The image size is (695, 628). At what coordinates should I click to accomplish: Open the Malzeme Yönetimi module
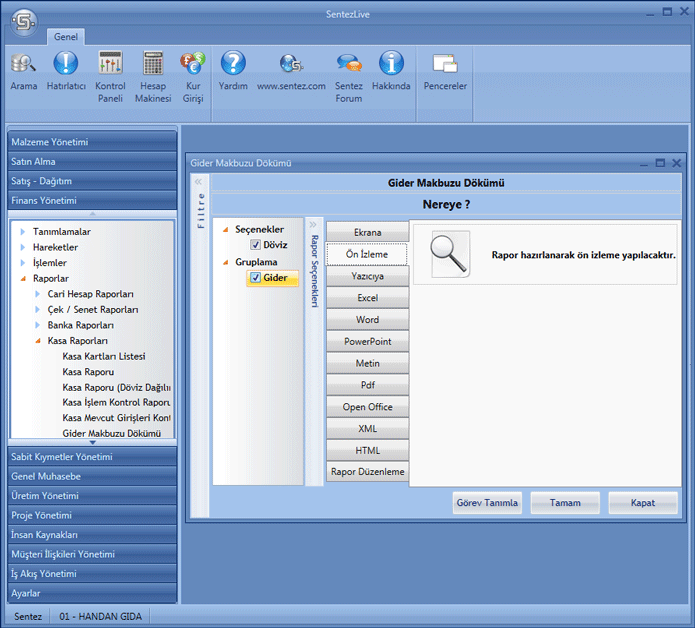(x=92, y=142)
